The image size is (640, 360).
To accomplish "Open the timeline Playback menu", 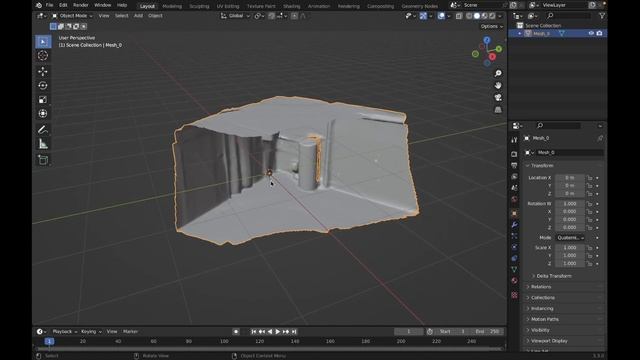I will pos(64,331).
